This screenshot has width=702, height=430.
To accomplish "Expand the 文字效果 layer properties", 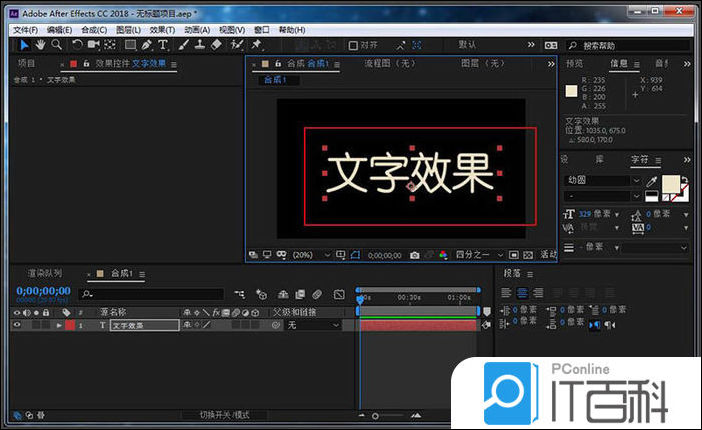I will click(58, 325).
